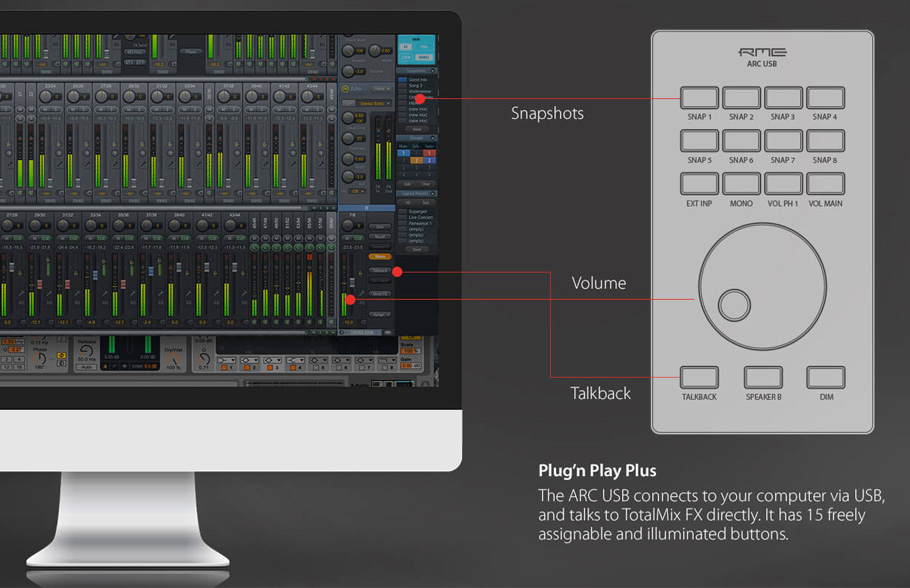
Task: Load the 'Good mix' snapshot in TotalMix
Action: click(418, 80)
